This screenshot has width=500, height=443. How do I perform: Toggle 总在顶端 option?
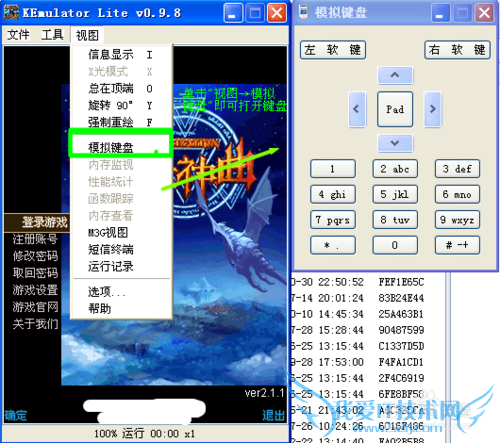(121, 88)
